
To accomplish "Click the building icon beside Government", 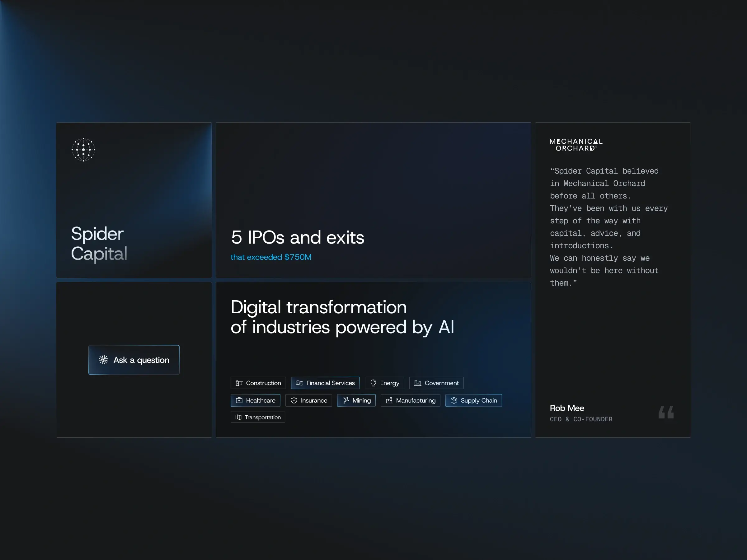I will 418,383.
